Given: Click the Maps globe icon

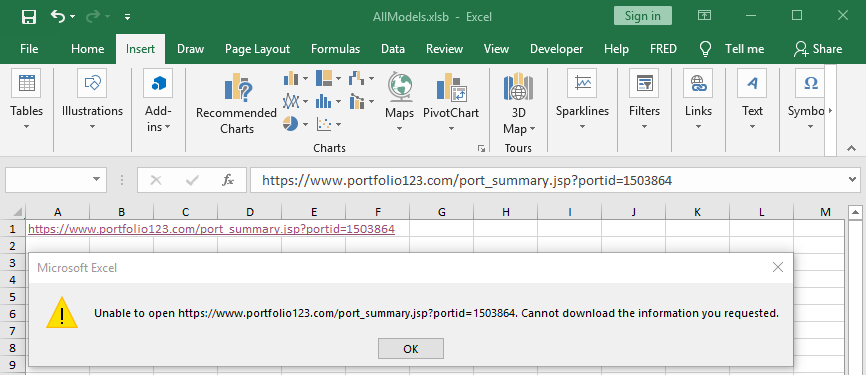Looking at the screenshot, I should 399,87.
